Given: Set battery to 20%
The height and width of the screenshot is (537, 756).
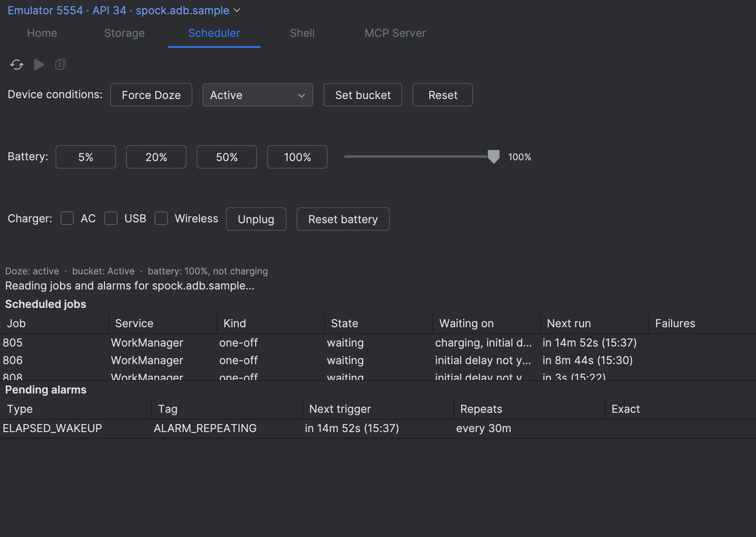Looking at the screenshot, I should coord(156,157).
